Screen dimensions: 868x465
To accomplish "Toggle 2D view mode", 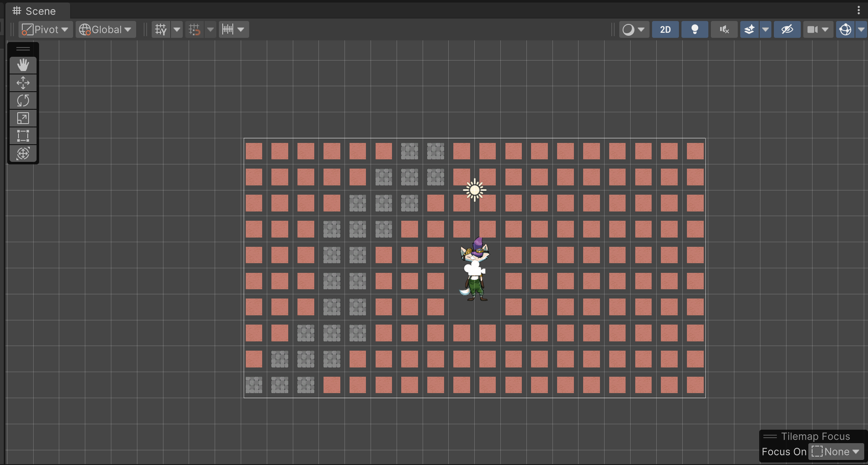I will tap(665, 29).
